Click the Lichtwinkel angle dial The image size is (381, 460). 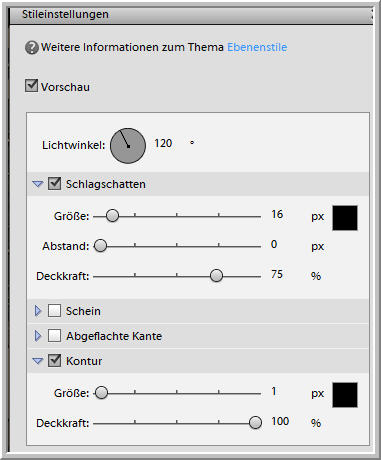tap(128, 146)
